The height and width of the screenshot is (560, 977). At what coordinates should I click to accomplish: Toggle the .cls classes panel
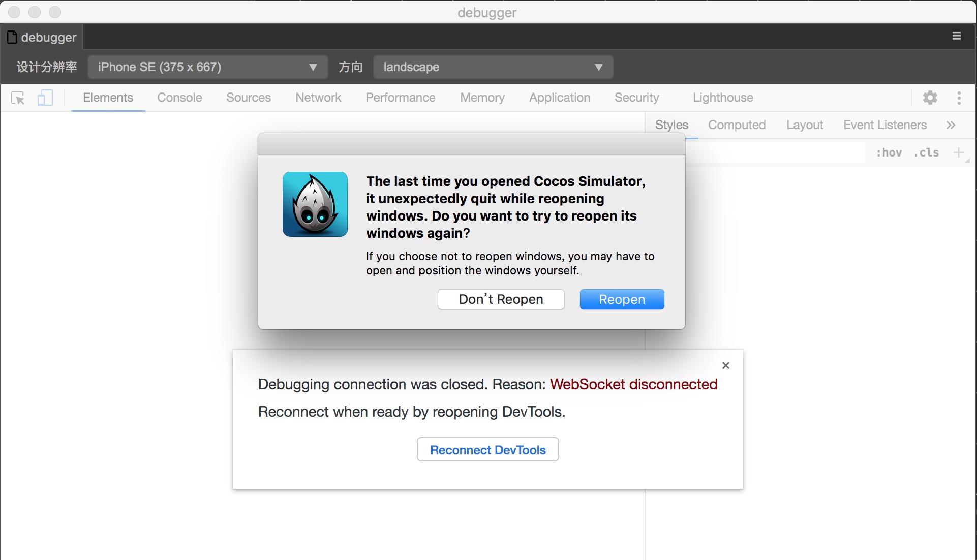[926, 152]
